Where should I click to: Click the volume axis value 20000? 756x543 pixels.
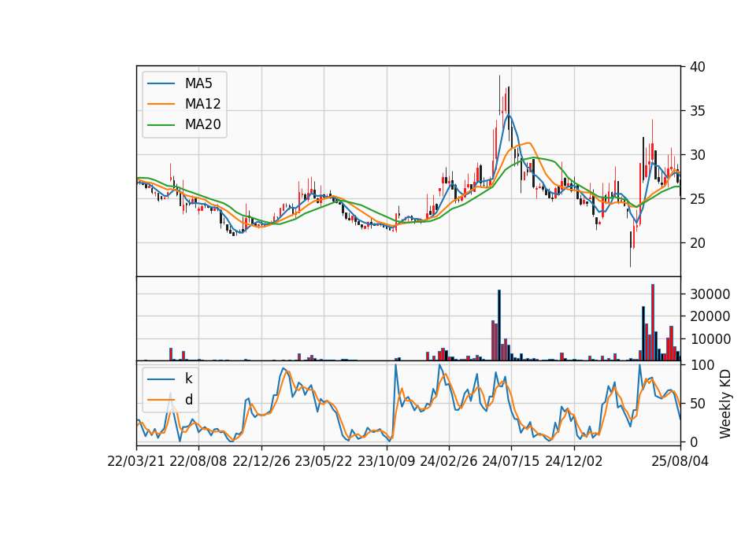click(710, 316)
